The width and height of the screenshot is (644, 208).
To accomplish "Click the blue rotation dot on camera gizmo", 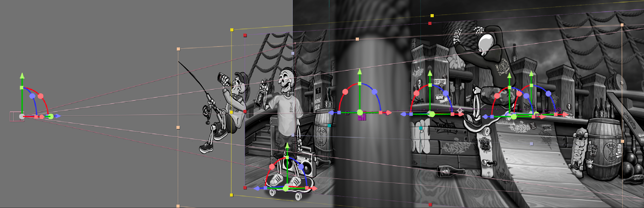I will [x=32, y=96].
